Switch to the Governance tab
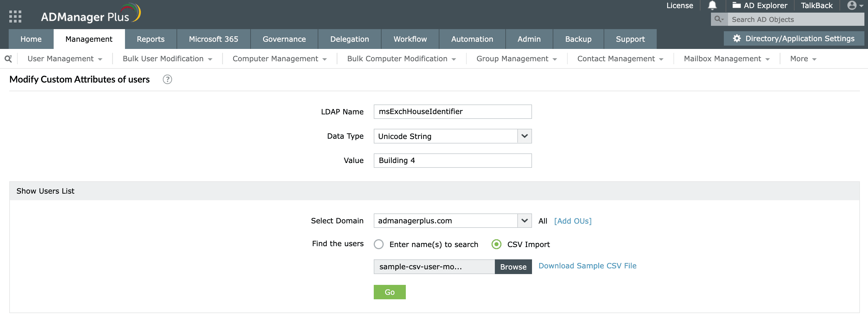Image resolution: width=868 pixels, height=323 pixels. [x=284, y=39]
